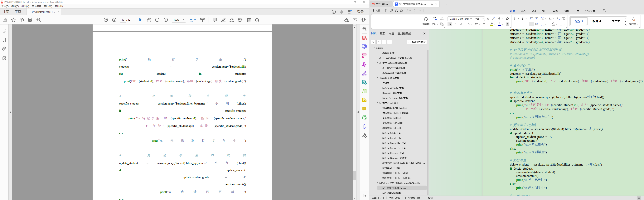Click 校对 in WPS status bar
644x200 pixels.
430,198
